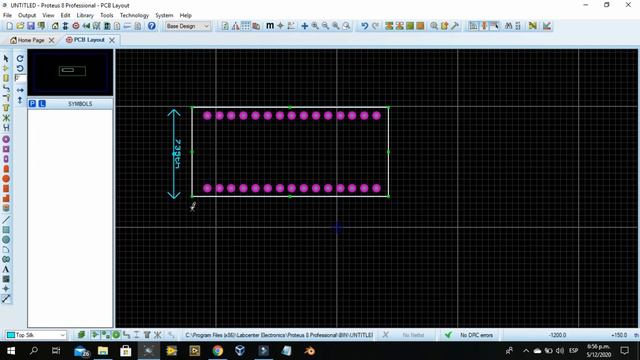Select the Connectivity Highlight tool
640x360 pixels.
click(6, 127)
